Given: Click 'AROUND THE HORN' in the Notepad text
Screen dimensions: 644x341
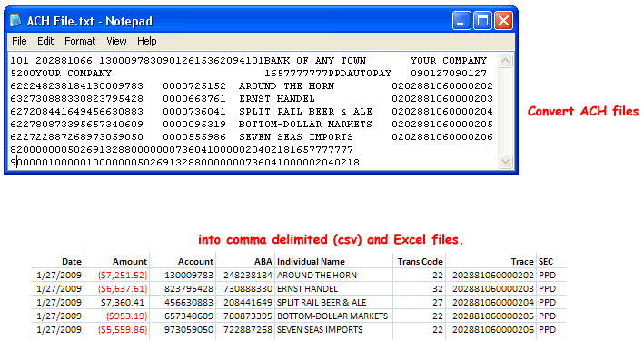Looking at the screenshot, I should (x=286, y=86).
